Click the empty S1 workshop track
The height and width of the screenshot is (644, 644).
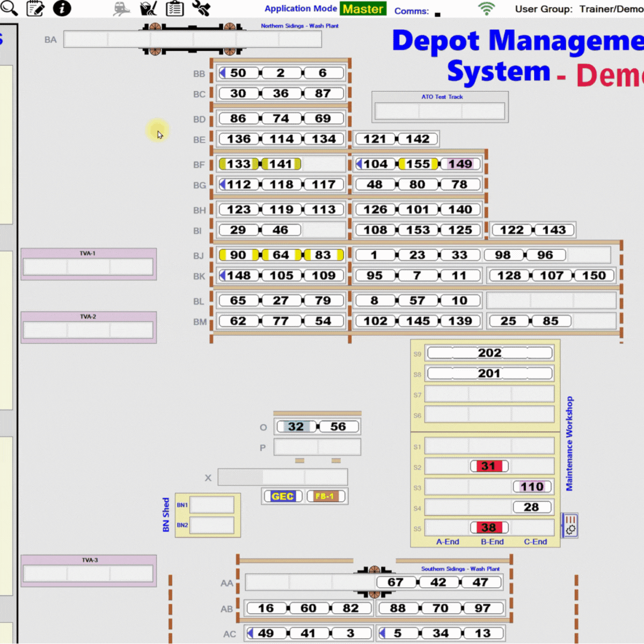click(x=489, y=446)
